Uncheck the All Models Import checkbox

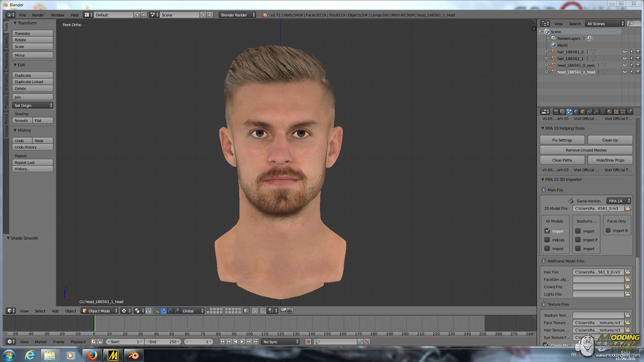(x=547, y=231)
